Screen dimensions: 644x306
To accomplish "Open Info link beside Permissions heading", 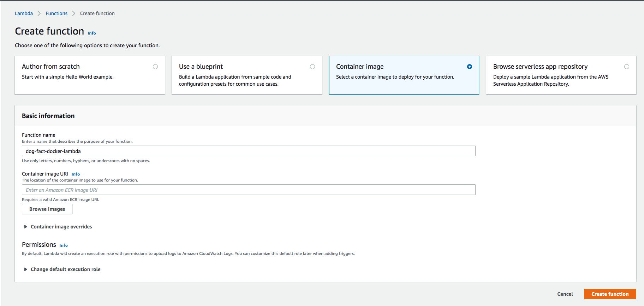I will (64, 245).
